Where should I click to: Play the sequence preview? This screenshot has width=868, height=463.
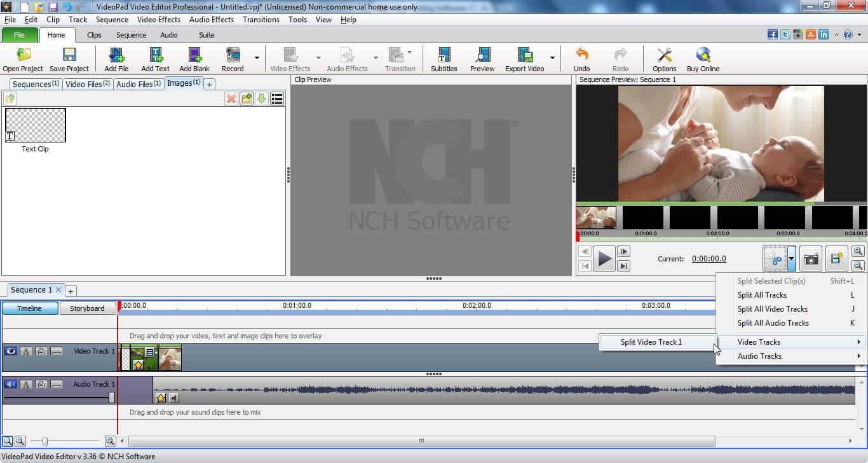tap(605, 259)
